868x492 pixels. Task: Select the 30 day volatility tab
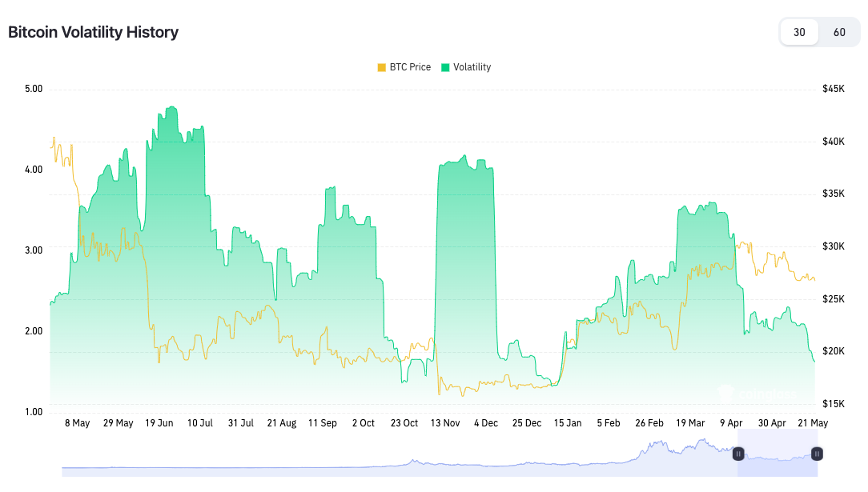[799, 32]
